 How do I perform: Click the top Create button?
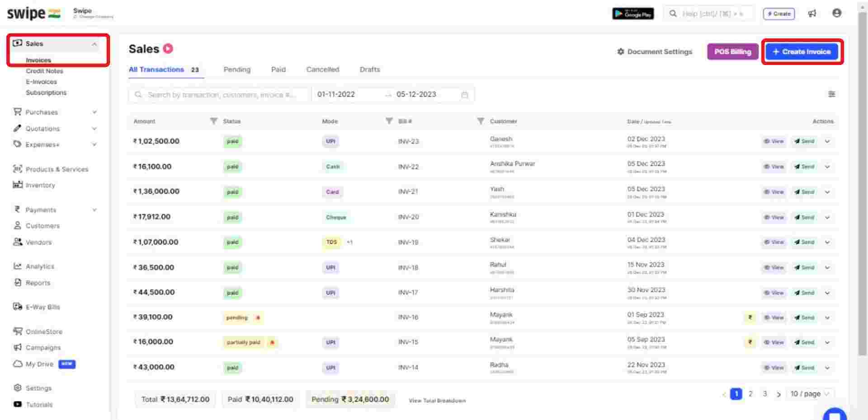[x=779, y=14]
